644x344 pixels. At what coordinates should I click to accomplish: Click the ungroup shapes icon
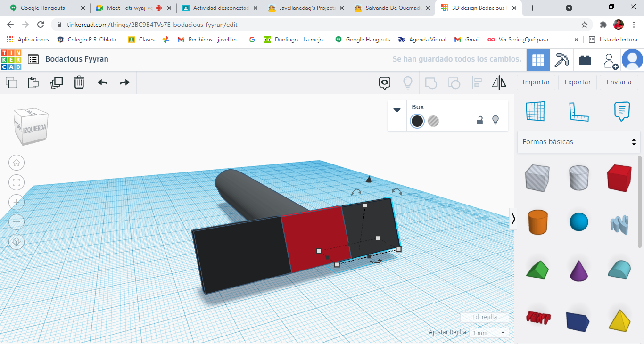[454, 83]
